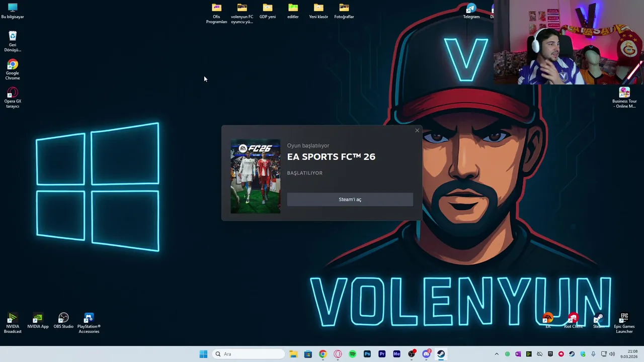Viewport: 644px width, 362px height.
Task: Select the Riot Client desktop shortcut
Action: click(x=573, y=321)
